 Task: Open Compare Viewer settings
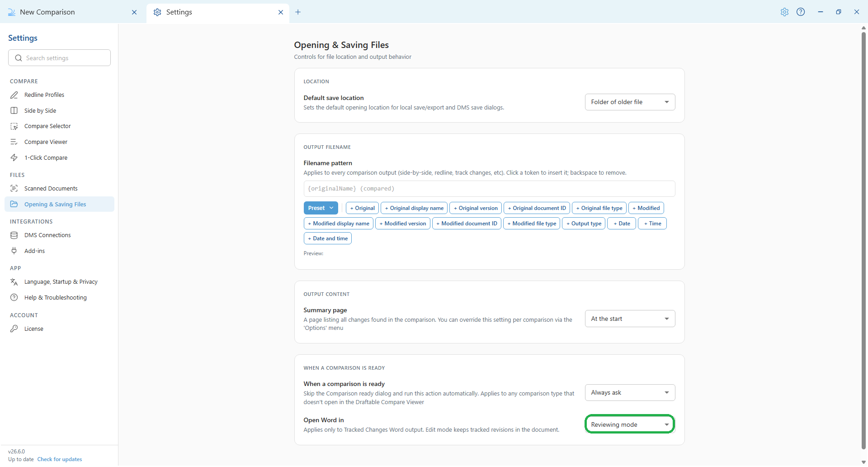pyautogui.click(x=59, y=142)
